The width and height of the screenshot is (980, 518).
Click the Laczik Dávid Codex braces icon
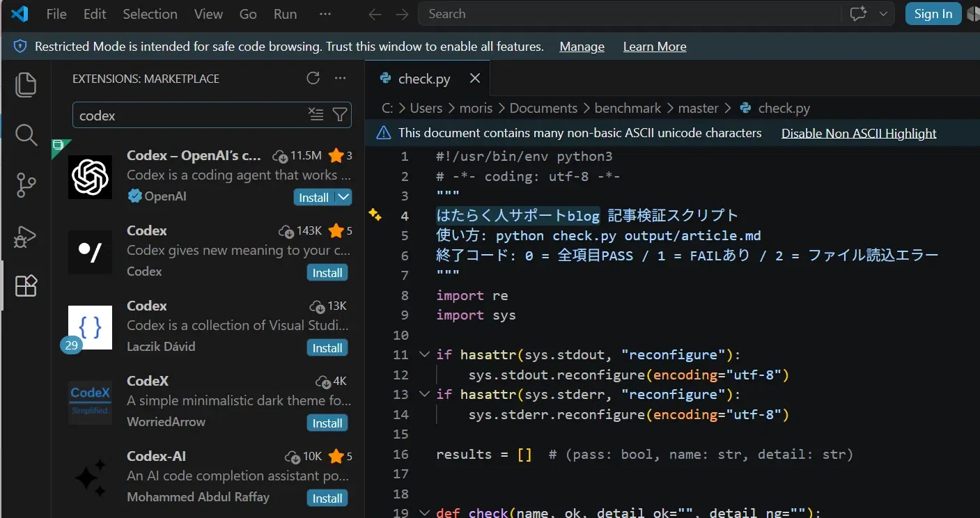[91, 327]
